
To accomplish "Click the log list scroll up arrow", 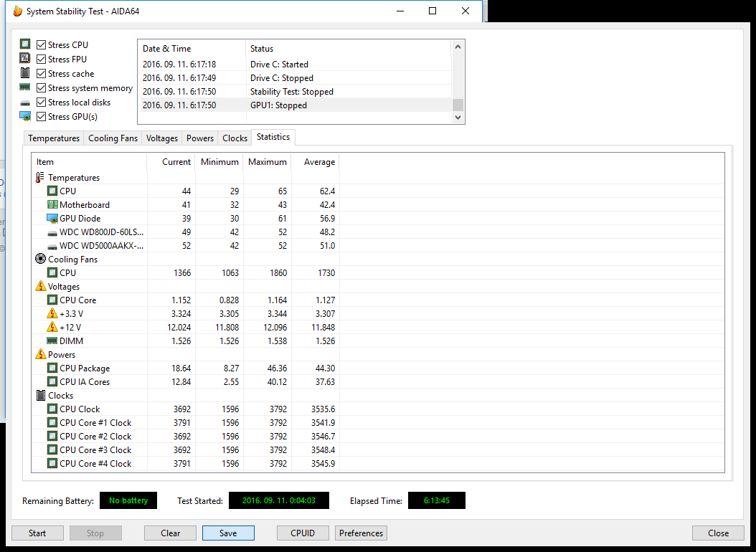I will coord(458,47).
